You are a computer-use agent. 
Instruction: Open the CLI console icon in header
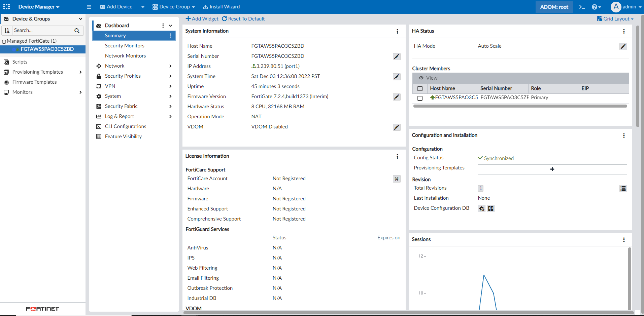(582, 7)
